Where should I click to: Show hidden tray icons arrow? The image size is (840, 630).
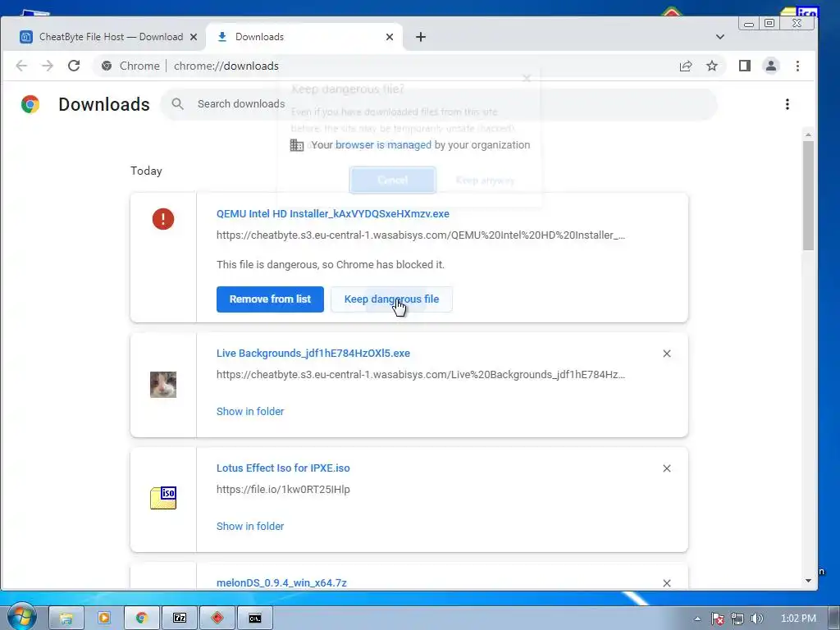[x=697, y=619]
